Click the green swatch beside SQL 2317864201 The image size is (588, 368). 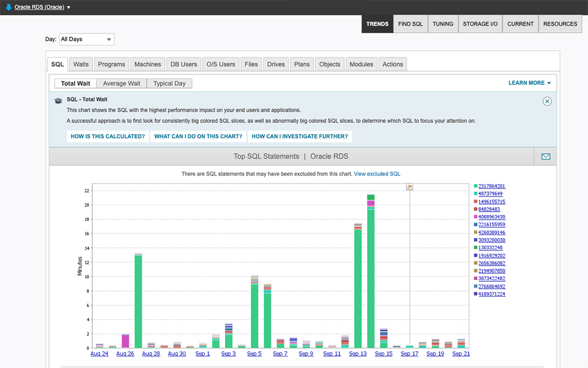click(474, 186)
